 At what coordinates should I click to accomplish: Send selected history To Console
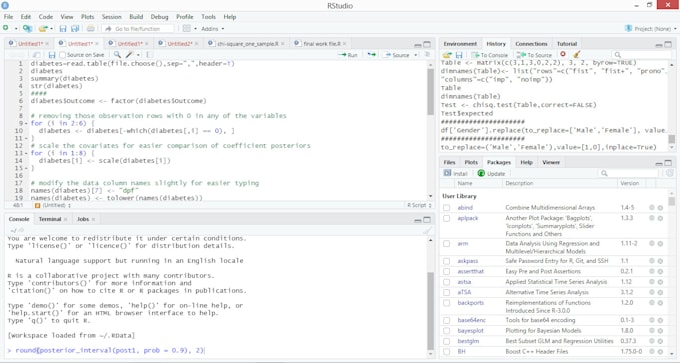point(490,55)
